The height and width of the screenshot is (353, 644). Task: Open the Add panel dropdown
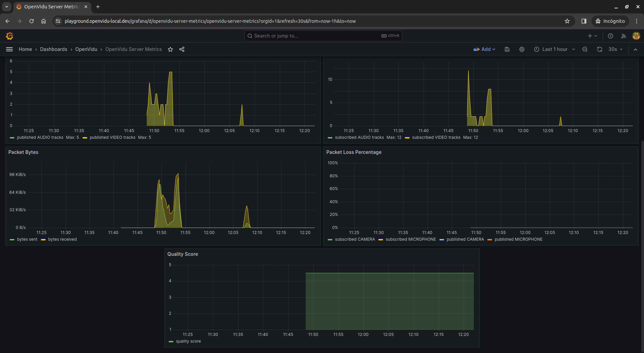point(484,49)
